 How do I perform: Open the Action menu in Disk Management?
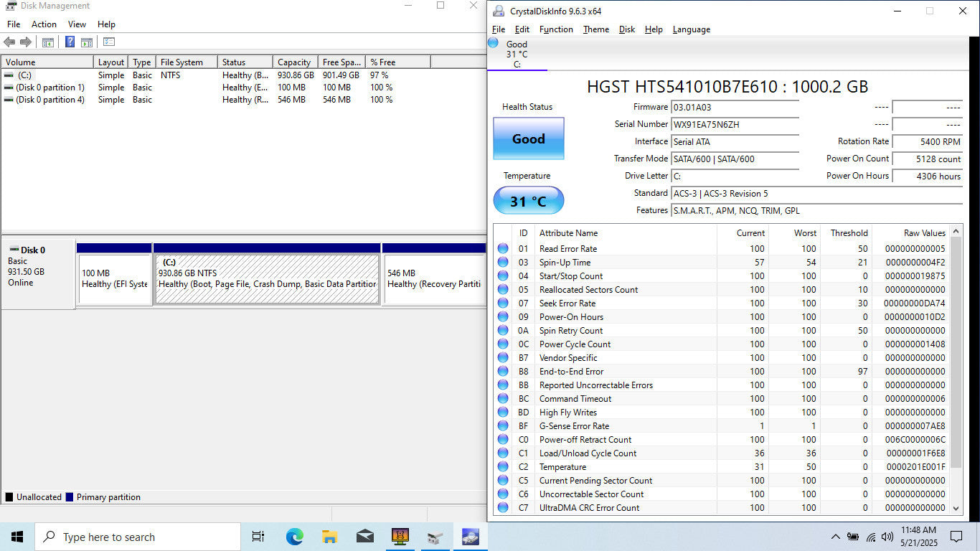tap(44, 24)
